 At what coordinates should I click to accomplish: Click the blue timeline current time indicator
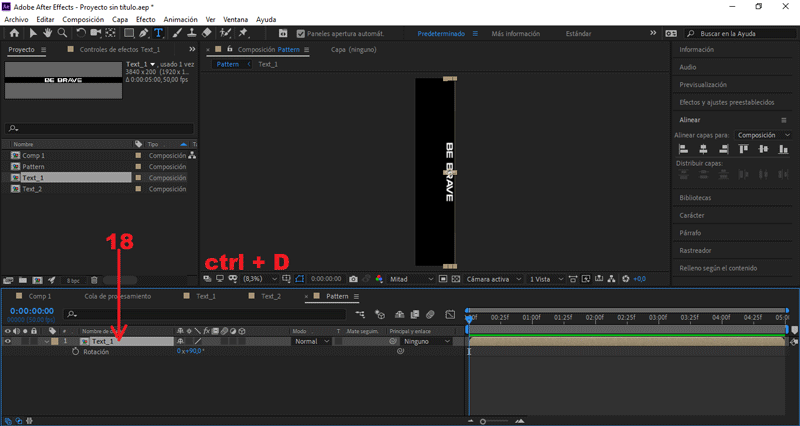(469, 318)
